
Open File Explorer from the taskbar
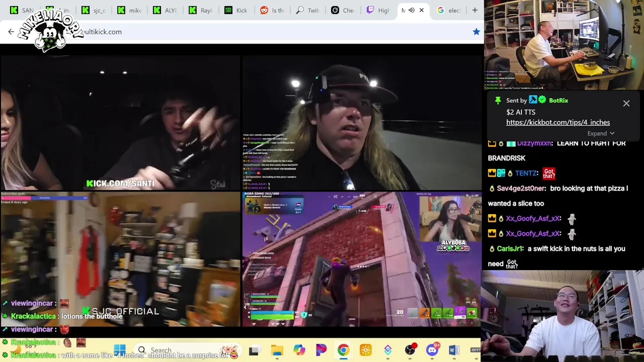tap(277, 350)
